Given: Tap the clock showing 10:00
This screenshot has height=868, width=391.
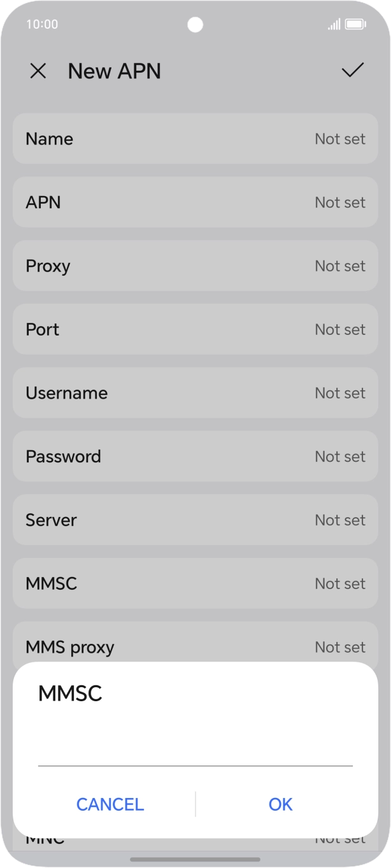Looking at the screenshot, I should (42, 24).
